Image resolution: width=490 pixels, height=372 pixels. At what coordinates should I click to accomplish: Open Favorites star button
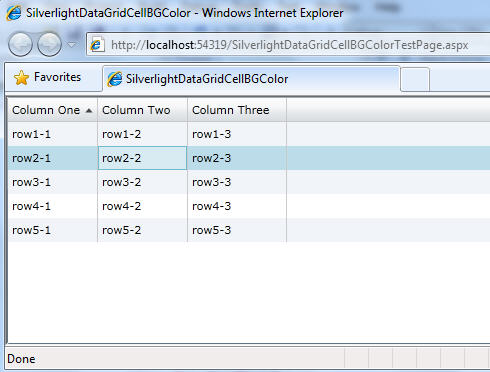[22, 78]
